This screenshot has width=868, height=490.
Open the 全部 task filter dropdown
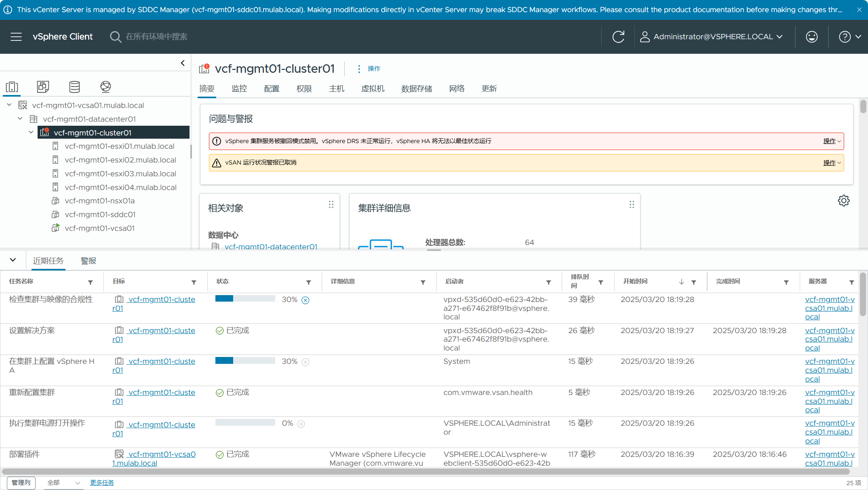[64, 483]
